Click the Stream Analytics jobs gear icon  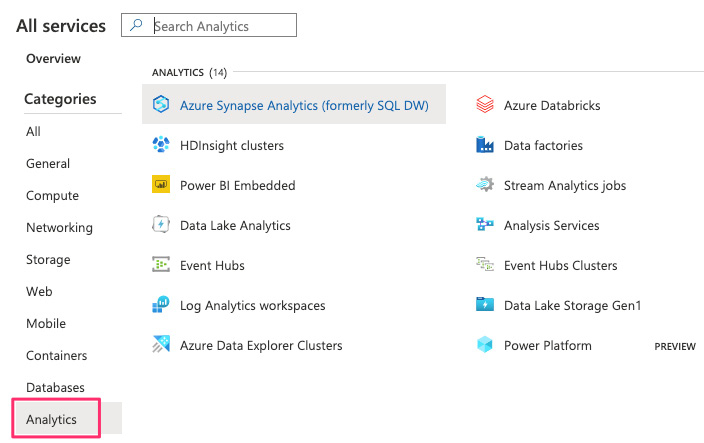[485, 184]
